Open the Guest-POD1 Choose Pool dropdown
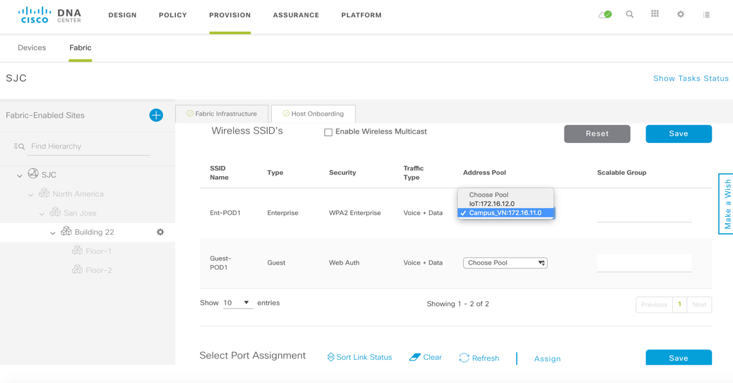The image size is (733, 383). [x=505, y=263]
